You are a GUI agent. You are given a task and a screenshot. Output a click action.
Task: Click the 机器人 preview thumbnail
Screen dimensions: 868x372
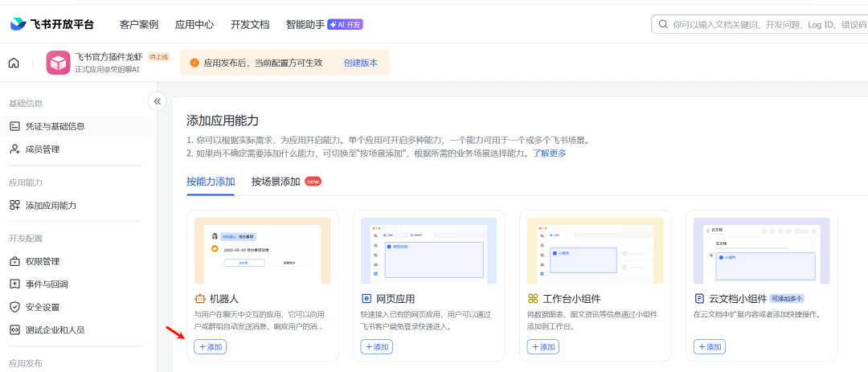click(262, 251)
